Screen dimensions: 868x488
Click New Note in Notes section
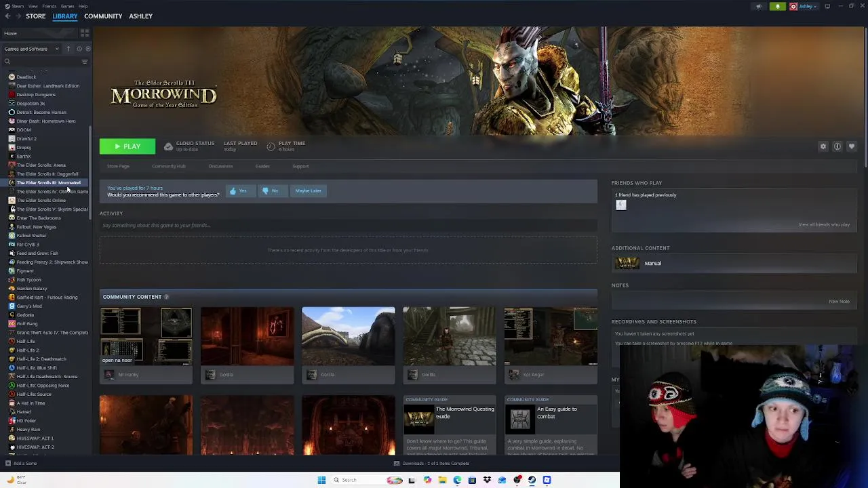click(x=839, y=301)
